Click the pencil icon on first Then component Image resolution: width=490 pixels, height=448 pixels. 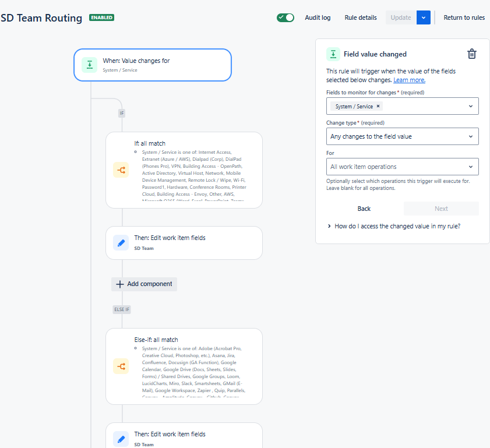click(x=121, y=242)
